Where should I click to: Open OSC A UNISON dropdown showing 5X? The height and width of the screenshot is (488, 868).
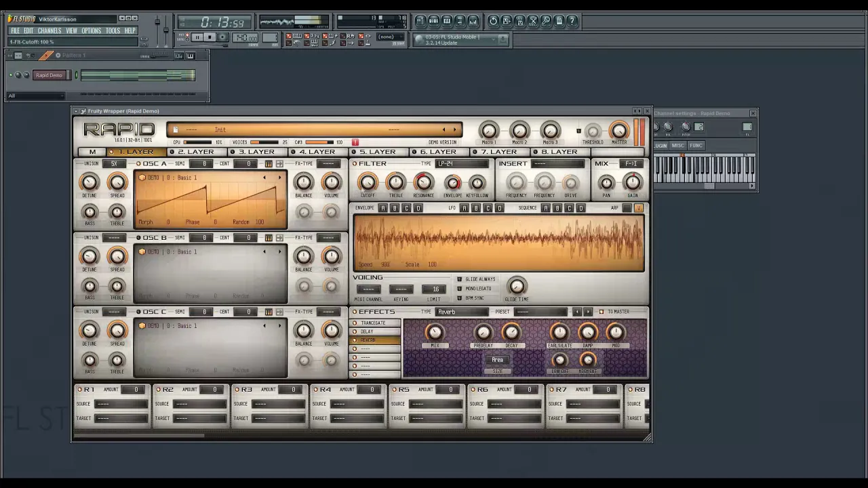(x=114, y=164)
